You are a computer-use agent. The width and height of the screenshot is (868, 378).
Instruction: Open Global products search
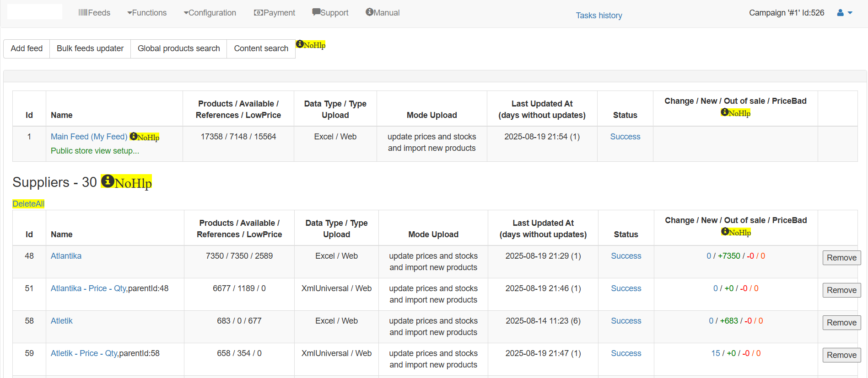[179, 48]
